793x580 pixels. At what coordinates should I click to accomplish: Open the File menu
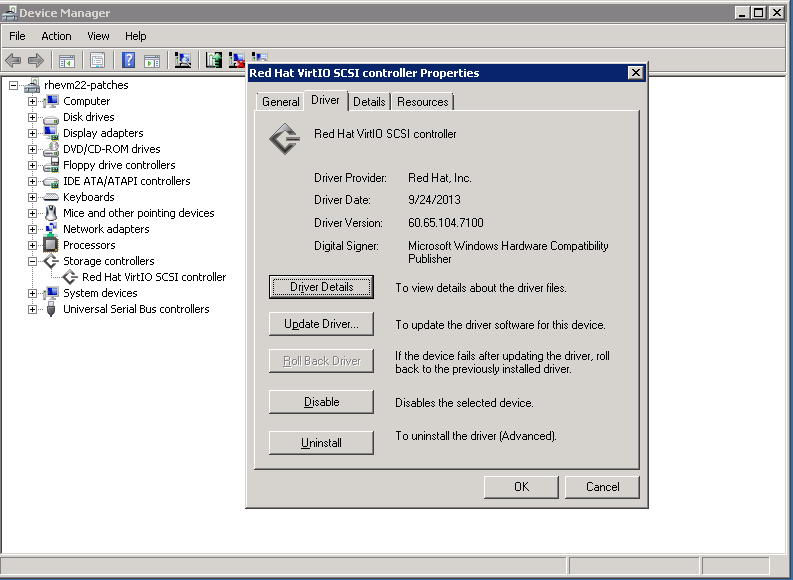[x=17, y=36]
